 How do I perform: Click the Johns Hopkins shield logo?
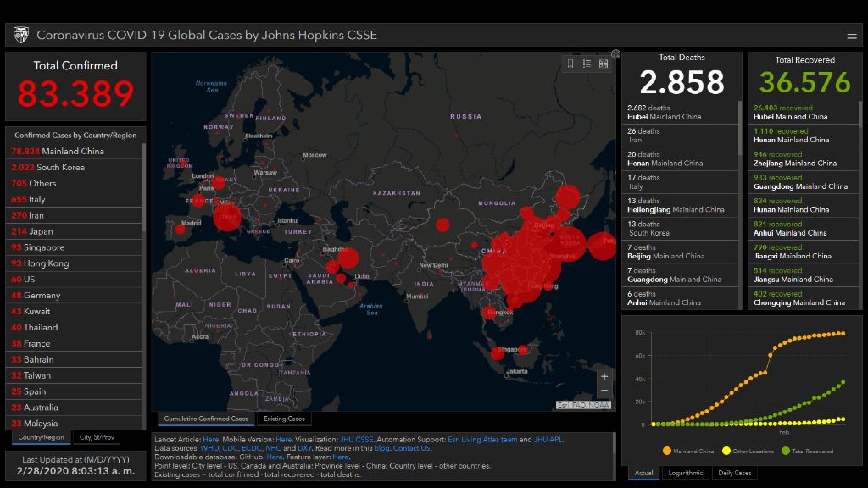pyautogui.click(x=21, y=35)
